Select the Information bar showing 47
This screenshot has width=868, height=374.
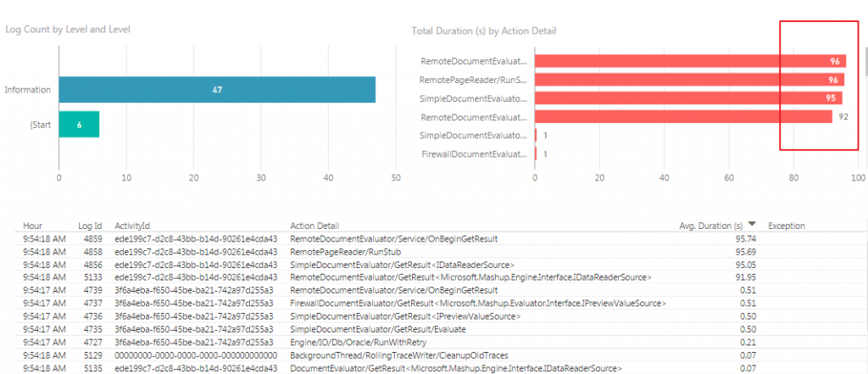tap(217, 90)
